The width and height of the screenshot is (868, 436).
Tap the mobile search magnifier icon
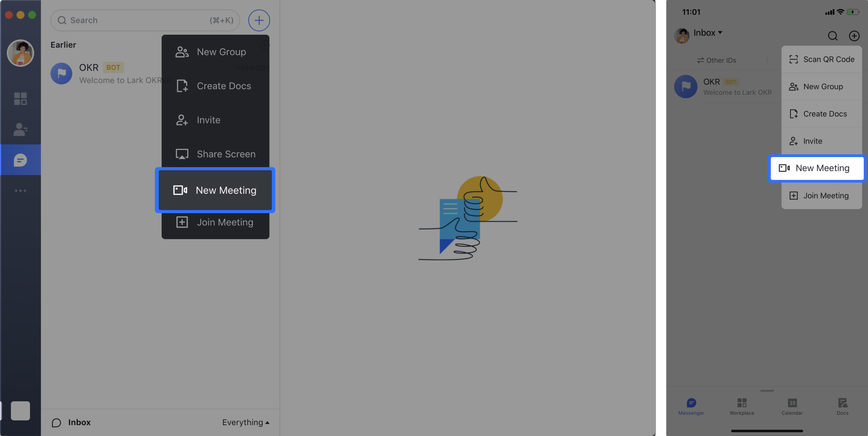pos(833,36)
